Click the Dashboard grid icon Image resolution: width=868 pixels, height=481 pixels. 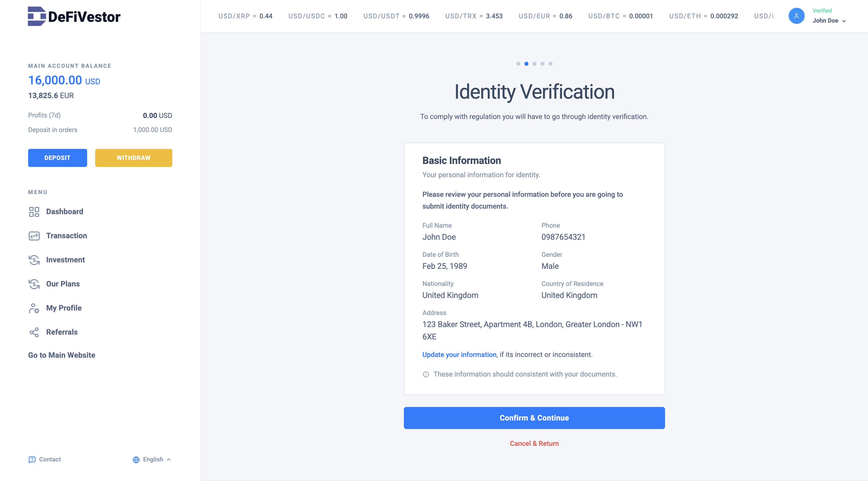(34, 212)
